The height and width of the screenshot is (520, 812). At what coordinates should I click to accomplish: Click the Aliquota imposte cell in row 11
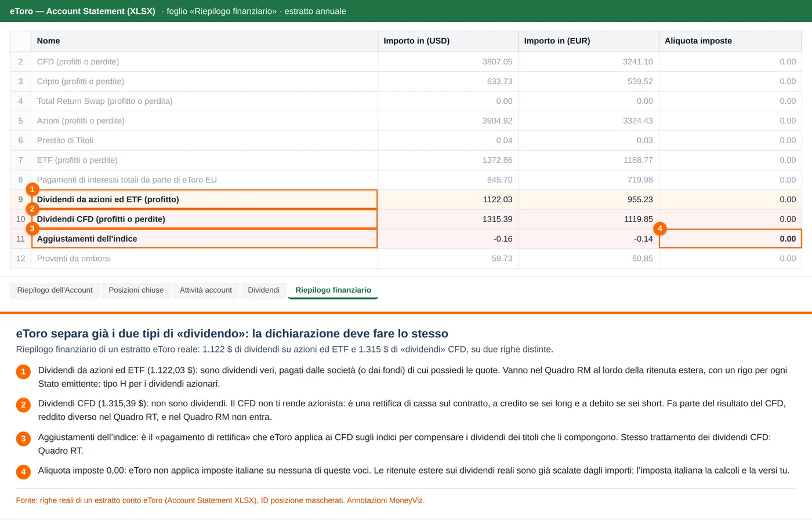(x=730, y=239)
